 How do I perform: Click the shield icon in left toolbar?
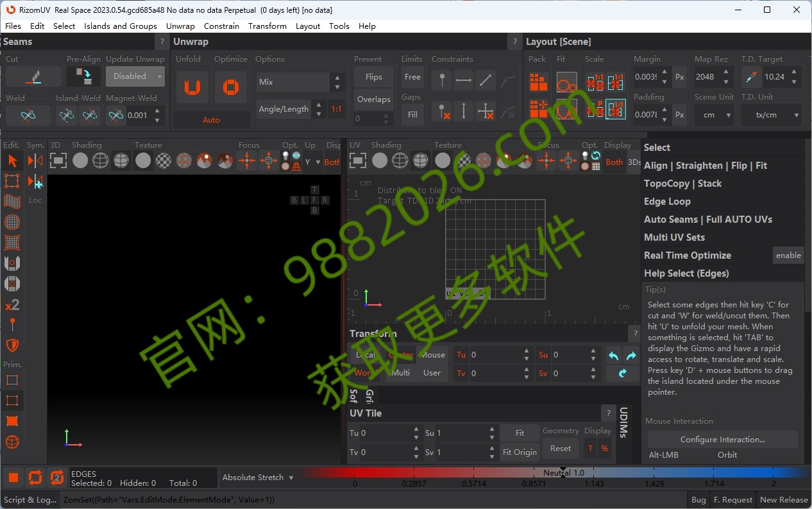coord(12,345)
